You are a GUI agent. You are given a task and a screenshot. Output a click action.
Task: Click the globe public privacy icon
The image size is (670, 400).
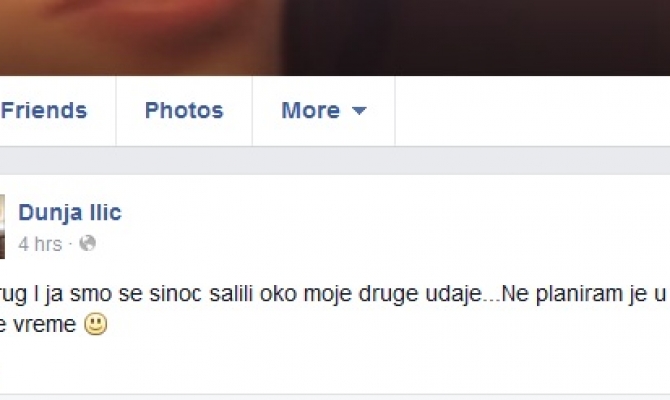tap(88, 244)
